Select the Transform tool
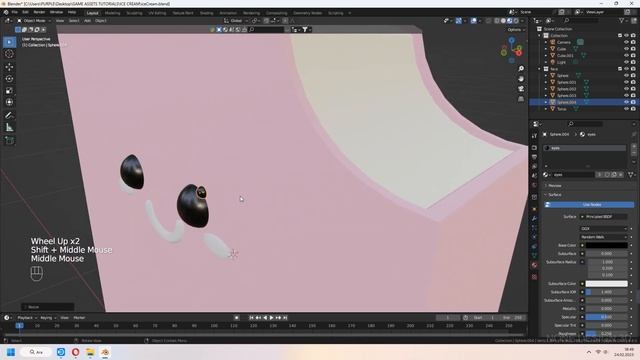This screenshot has width=640, height=360. (9, 102)
